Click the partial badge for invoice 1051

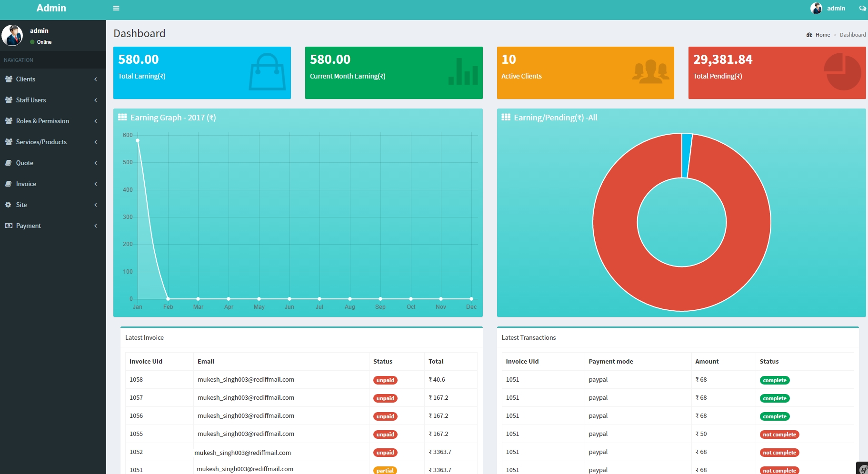click(x=385, y=470)
